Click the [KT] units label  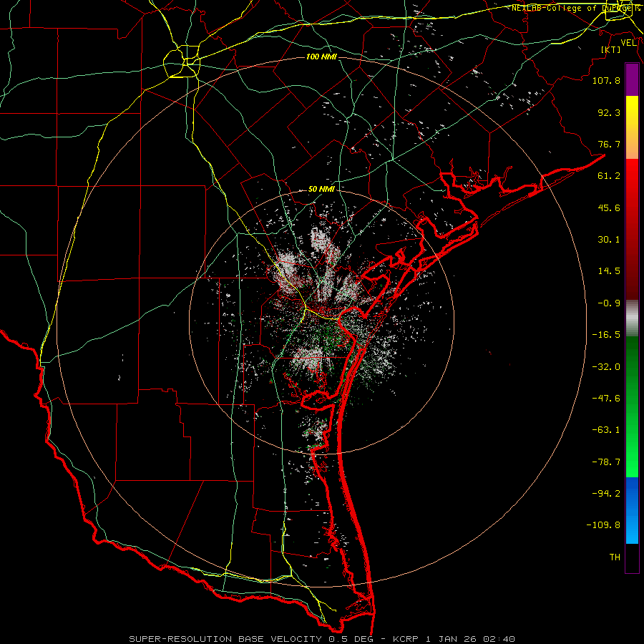(x=611, y=49)
